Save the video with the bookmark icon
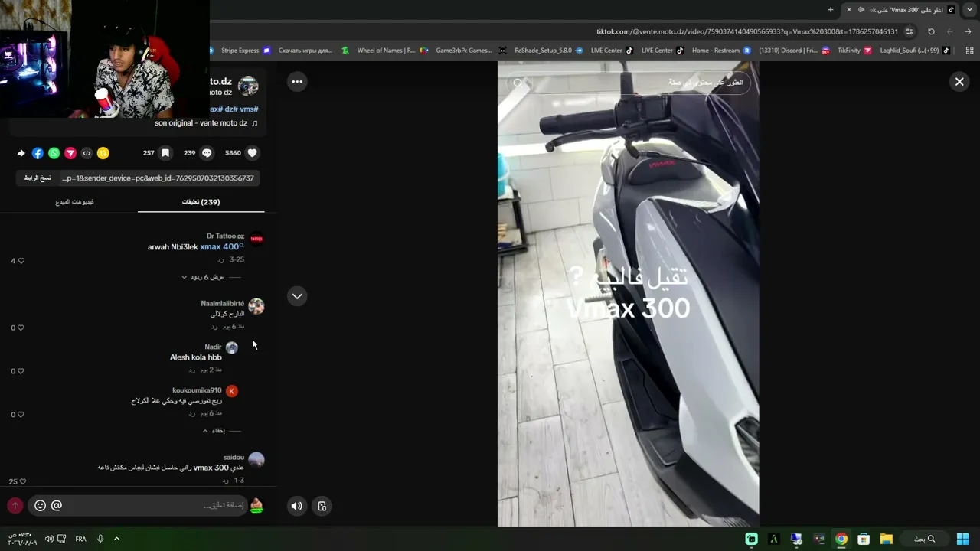The width and height of the screenshot is (980, 551). pyautogui.click(x=165, y=153)
